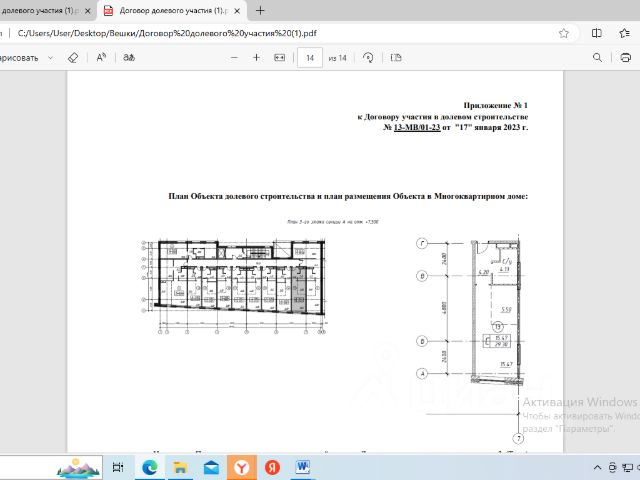This screenshot has width=640, height=480.
Task: Open Microsoft Edge from the taskbar
Action: click(149, 467)
